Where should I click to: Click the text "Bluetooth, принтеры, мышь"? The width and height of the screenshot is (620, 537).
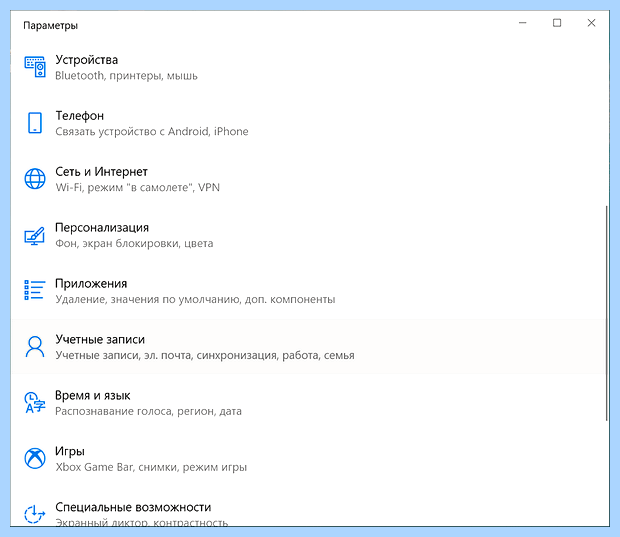click(126, 76)
